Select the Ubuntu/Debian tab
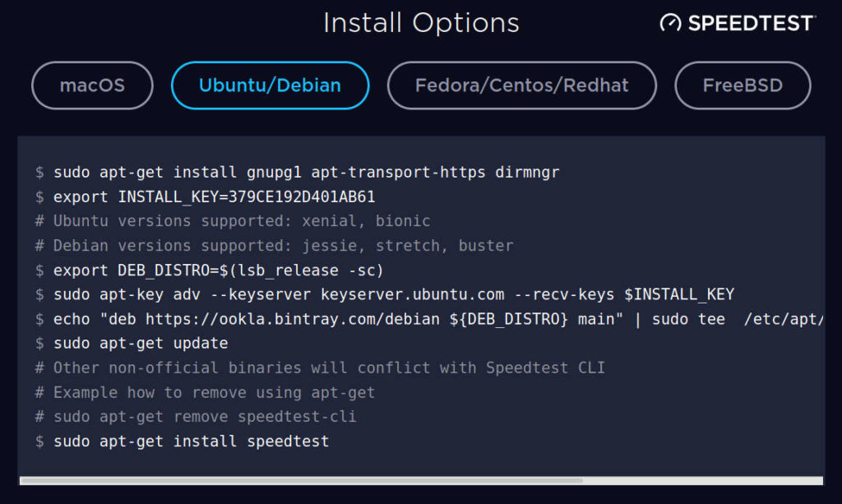Image resolution: width=842 pixels, height=504 pixels. (270, 86)
